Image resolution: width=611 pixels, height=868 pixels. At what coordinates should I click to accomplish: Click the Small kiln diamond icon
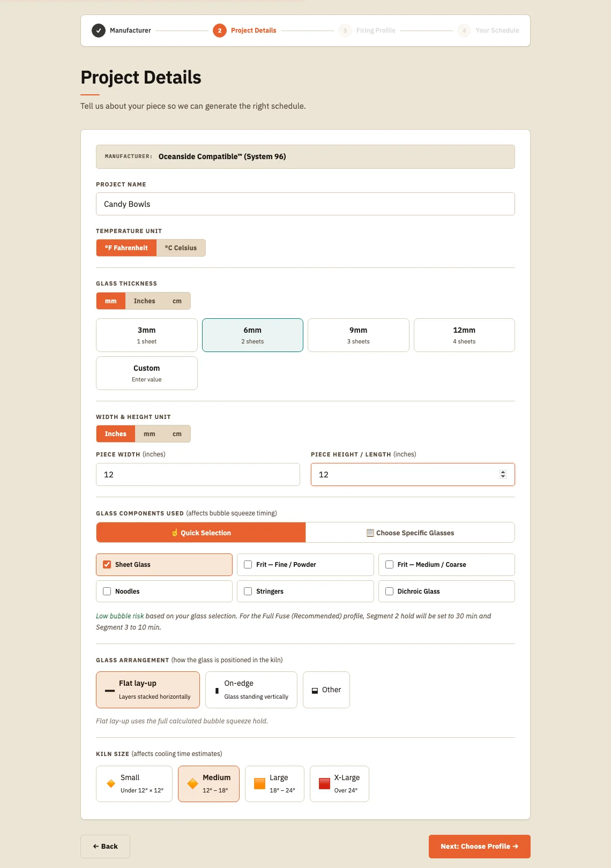[x=111, y=784]
